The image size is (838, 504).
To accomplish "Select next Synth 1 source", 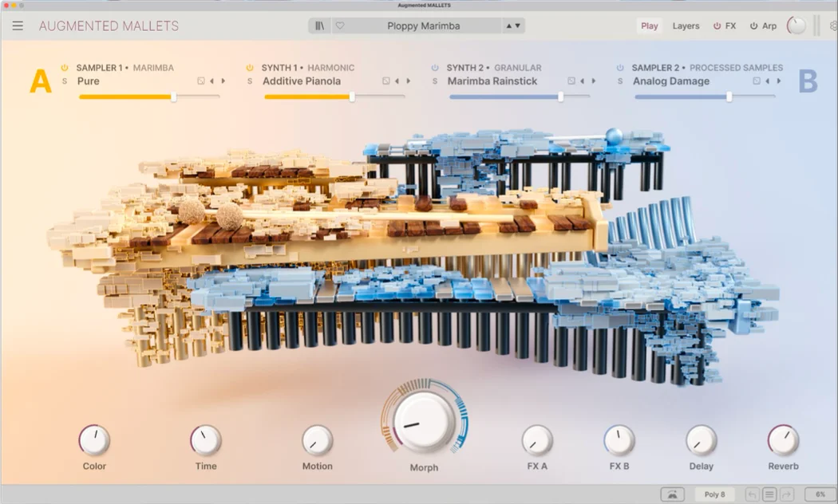I will point(409,81).
